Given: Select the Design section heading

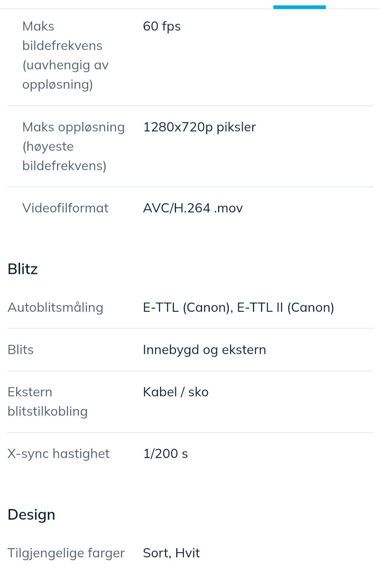Looking at the screenshot, I should coord(31,515).
